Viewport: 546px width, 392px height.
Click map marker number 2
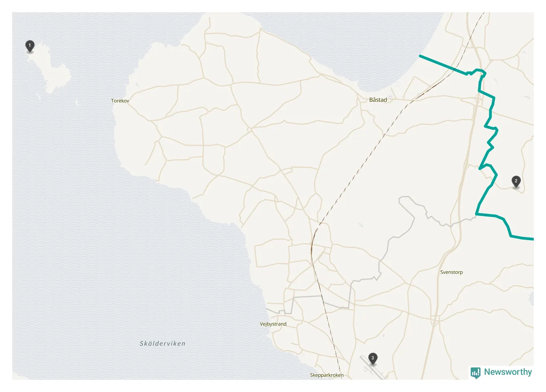click(x=516, y=181)
